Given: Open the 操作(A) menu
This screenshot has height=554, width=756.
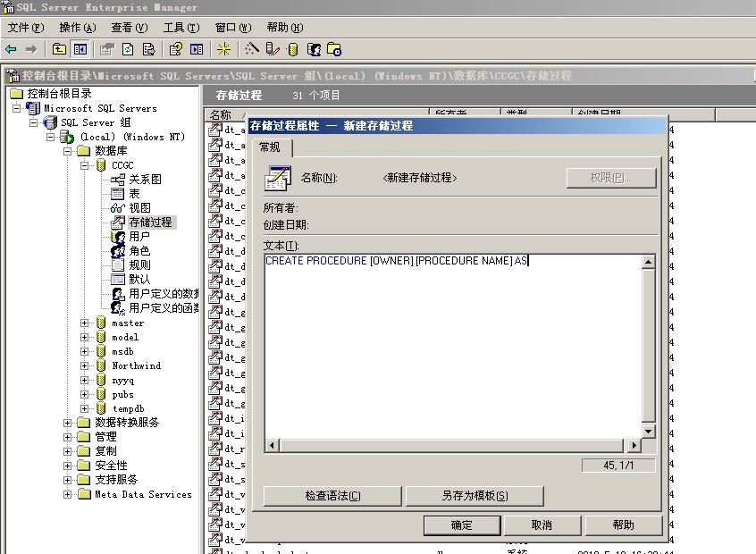Looking at the screenshot, I should click(78, 28).
